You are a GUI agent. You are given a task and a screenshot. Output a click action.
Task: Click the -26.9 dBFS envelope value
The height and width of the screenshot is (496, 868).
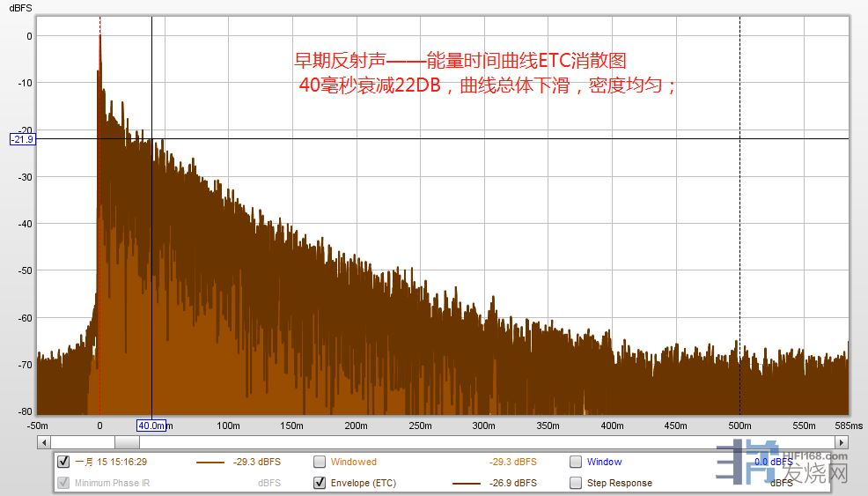tap(512, 483)
